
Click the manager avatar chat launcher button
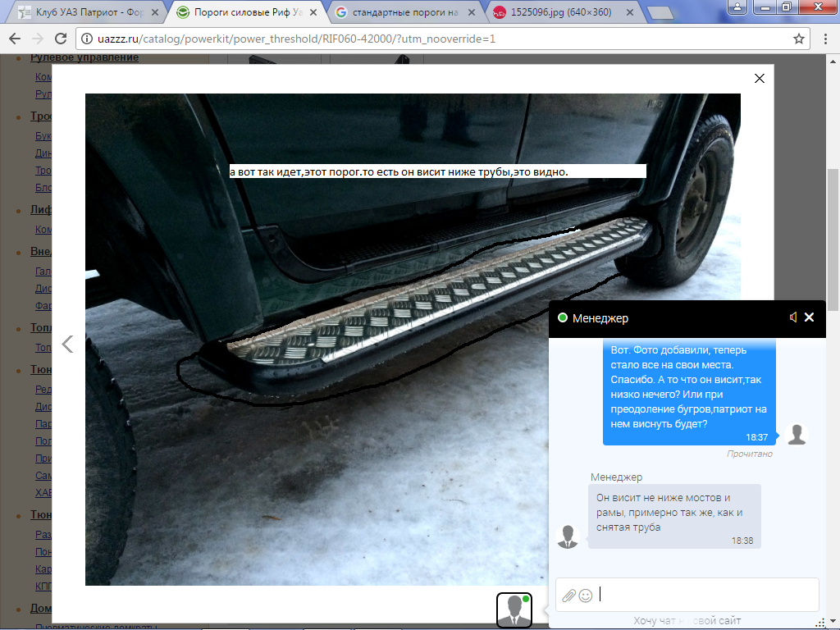point(514,610)
